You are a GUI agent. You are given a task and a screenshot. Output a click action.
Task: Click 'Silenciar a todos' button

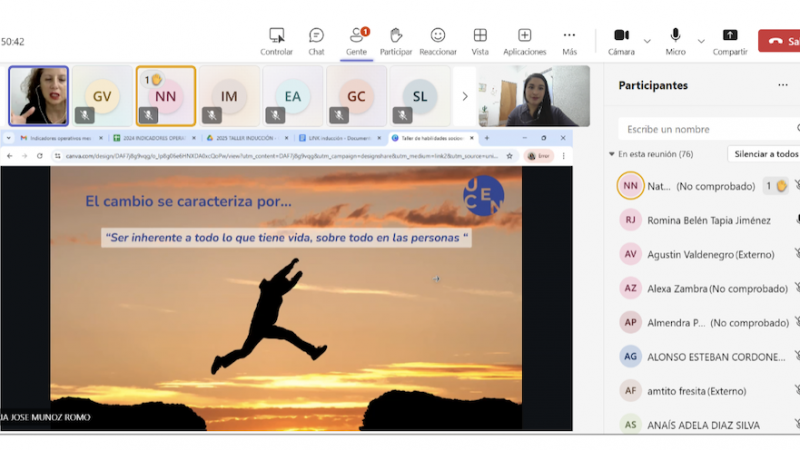pyautogui.click(x=766, y=154)
